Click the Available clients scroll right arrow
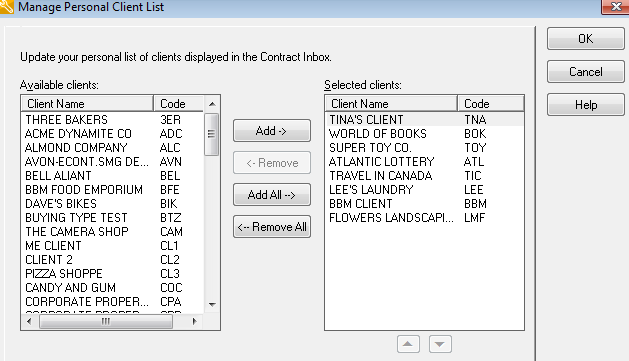The height and width of the screenshot is (361, 629). [x=195, y=321]
